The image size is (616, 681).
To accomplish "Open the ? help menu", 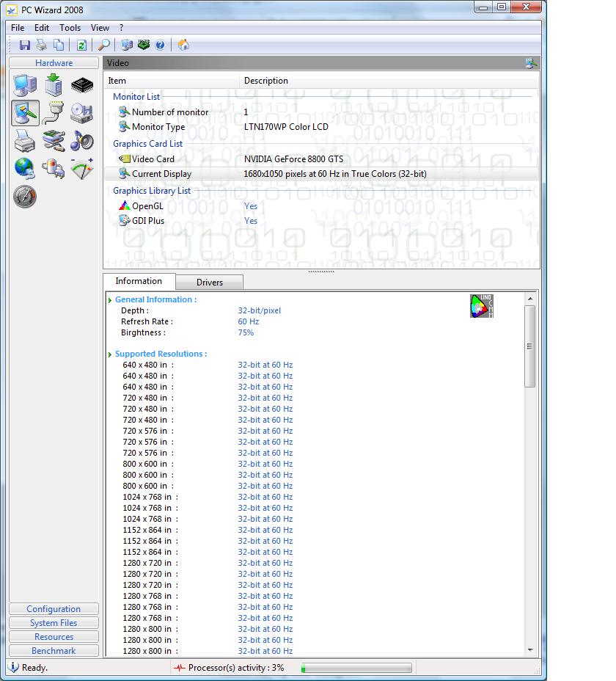I will [122, 28].
